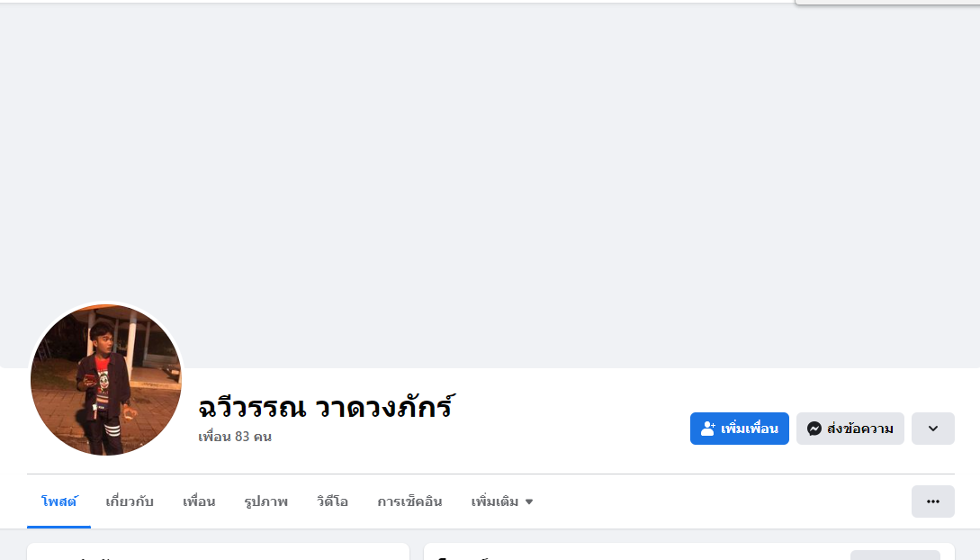980x560 pixels.
Task: Click the ส่งข้อความ button
Action: (850, 429)
